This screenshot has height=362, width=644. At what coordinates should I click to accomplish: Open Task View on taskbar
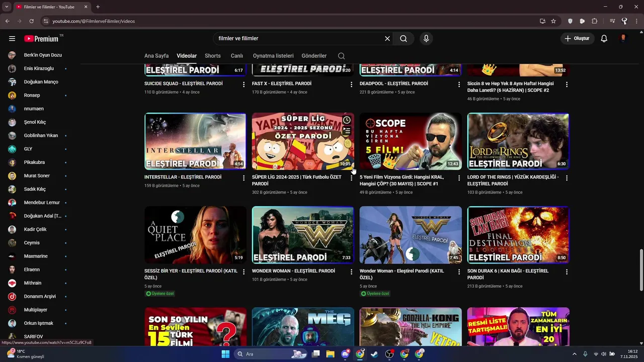point(315,354)
